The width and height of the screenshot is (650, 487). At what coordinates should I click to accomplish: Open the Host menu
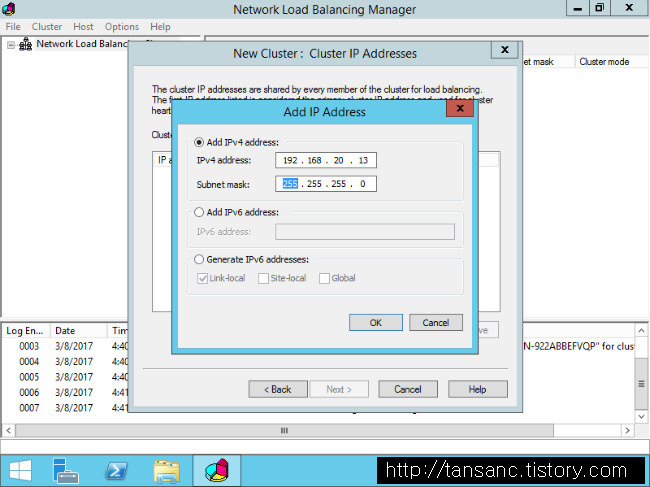83,27
